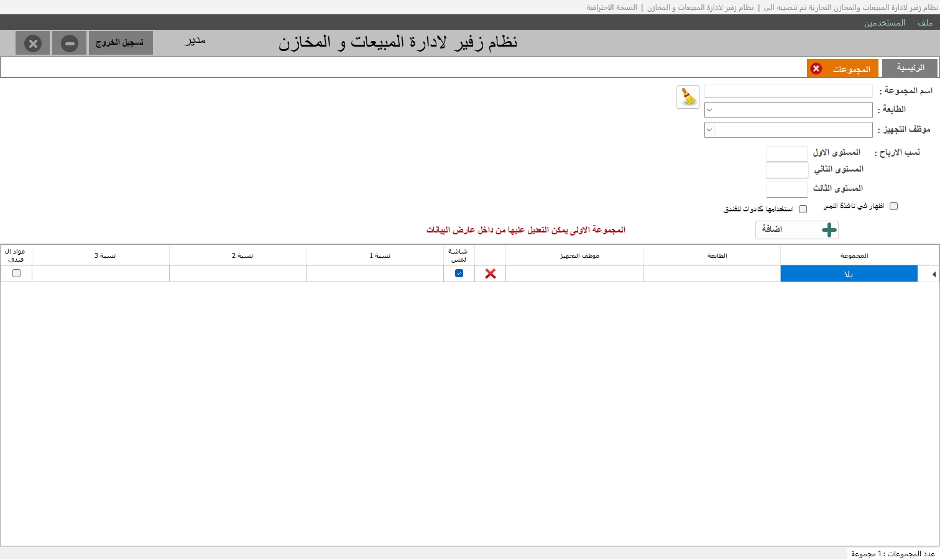940x560 pixels.
Task: Click the اضافة button
Action: (x=796, y=230)
